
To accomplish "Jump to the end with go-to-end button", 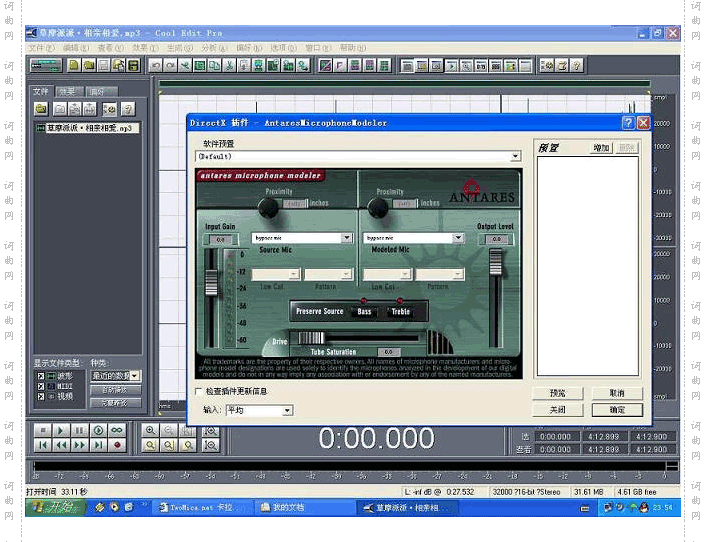I will [x=98, y=445].
